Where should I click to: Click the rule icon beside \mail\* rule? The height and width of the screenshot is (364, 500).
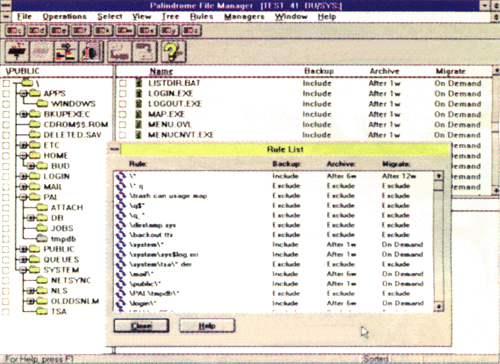point(121,274)
